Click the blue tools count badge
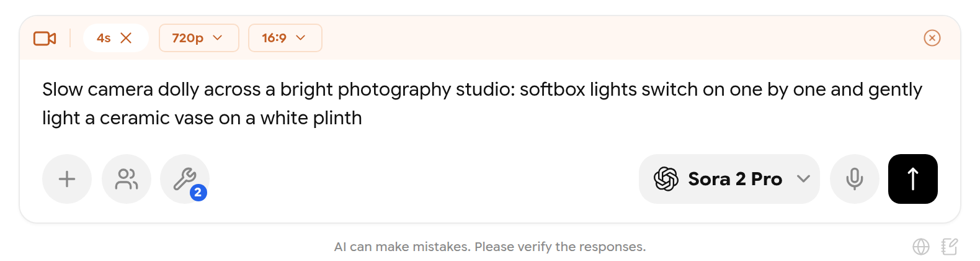Image resolution: width=980 pixels, height=261 pixels. click(x=198, y=193)
